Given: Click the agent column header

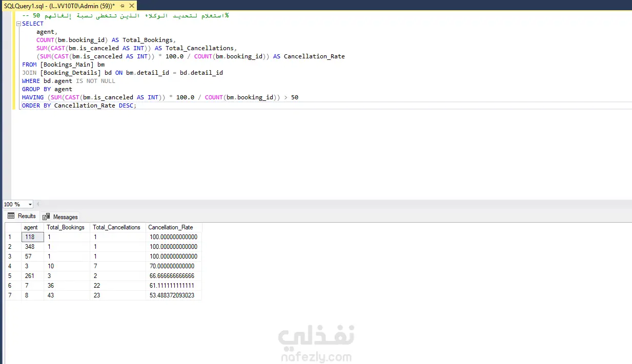Looking at the screenshot, I should pyautogui.click(x=32, y=227).
